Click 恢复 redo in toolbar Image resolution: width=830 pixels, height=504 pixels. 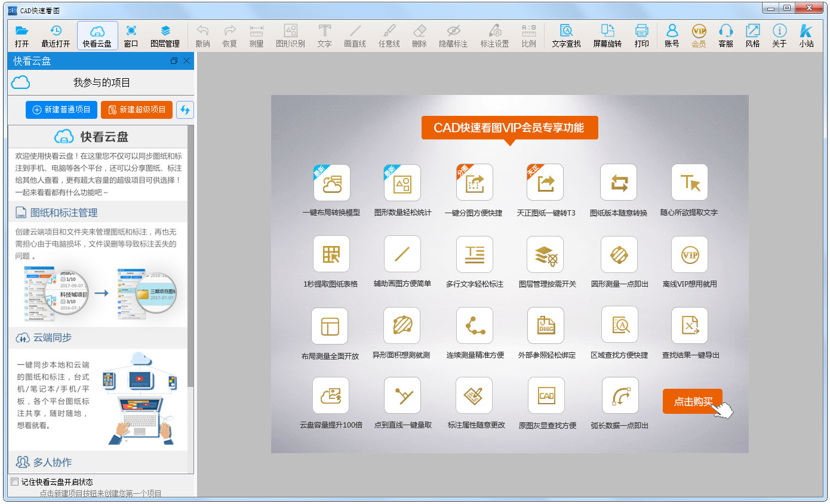(x=230, y=36)
